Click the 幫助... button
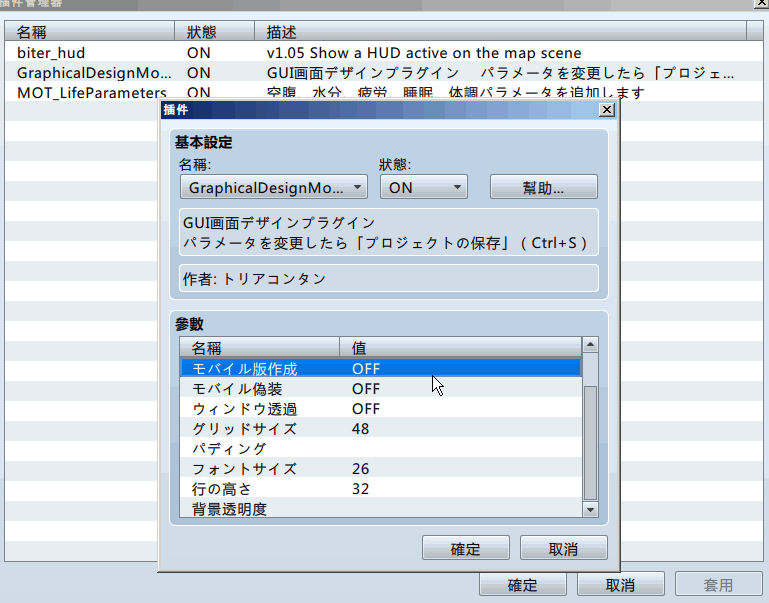 pyautogui.click(x=543, y=187)
